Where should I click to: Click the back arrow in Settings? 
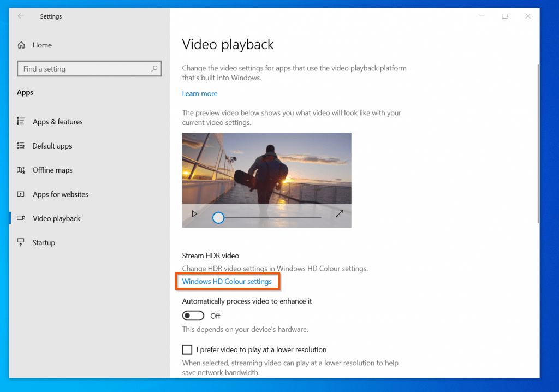(21, 16)
